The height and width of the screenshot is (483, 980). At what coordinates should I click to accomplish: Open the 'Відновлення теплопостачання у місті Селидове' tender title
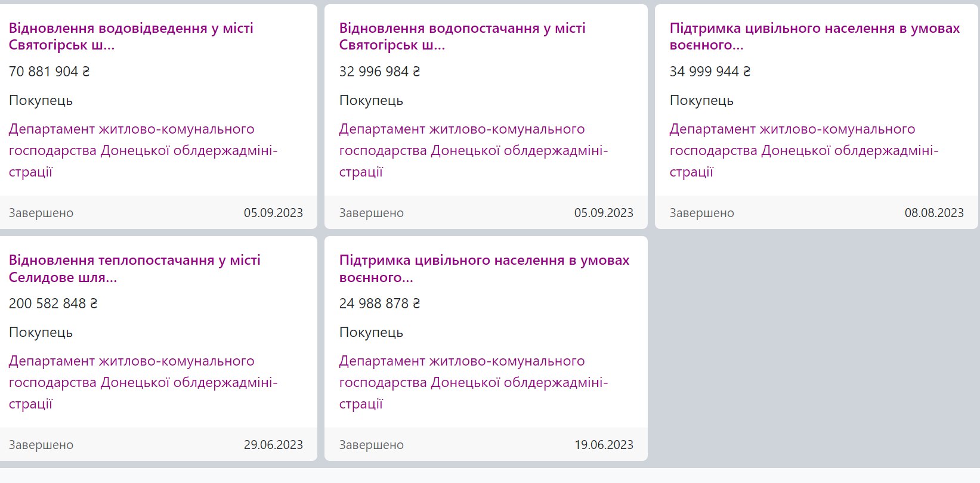[135, 268]
